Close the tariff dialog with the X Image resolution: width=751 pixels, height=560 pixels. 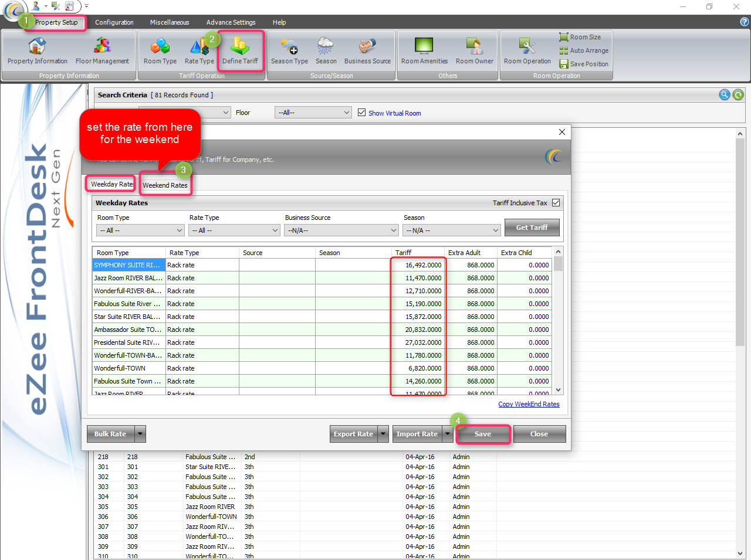[562, 132]
